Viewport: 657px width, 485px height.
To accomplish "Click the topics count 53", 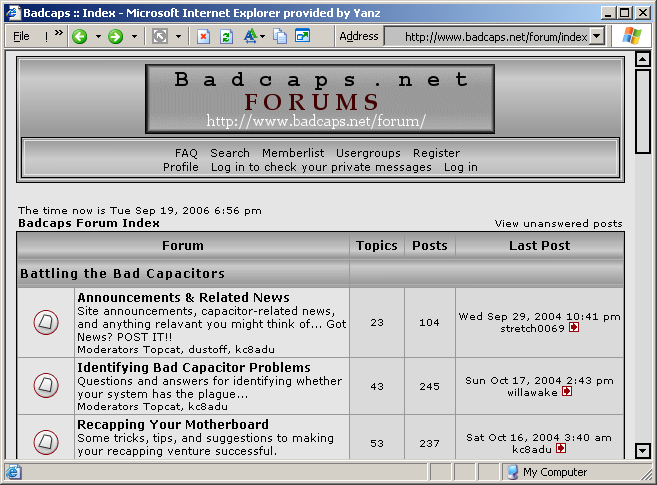I will point(377,443).
